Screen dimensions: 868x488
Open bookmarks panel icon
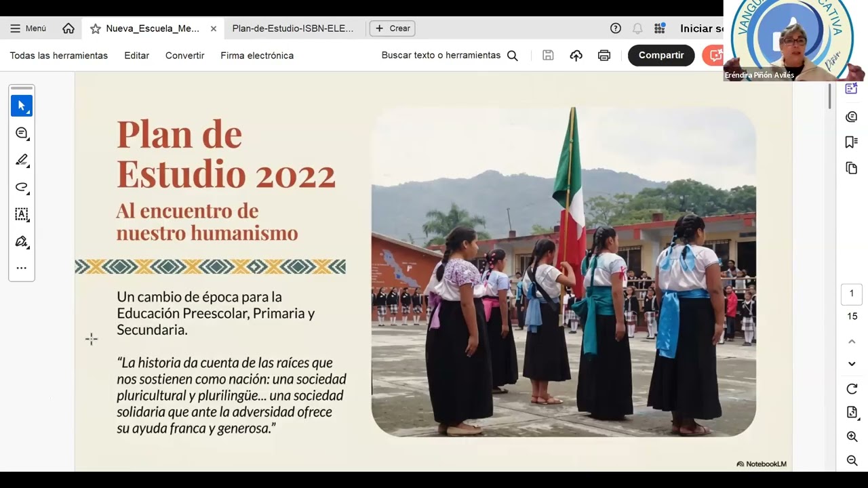(x=852, y=142)
